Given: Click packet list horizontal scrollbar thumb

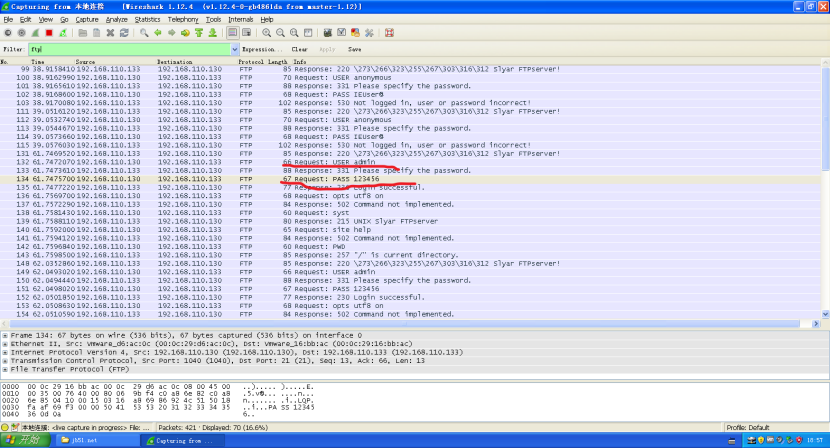Looking at the screenshot, I should coord(405,324).
